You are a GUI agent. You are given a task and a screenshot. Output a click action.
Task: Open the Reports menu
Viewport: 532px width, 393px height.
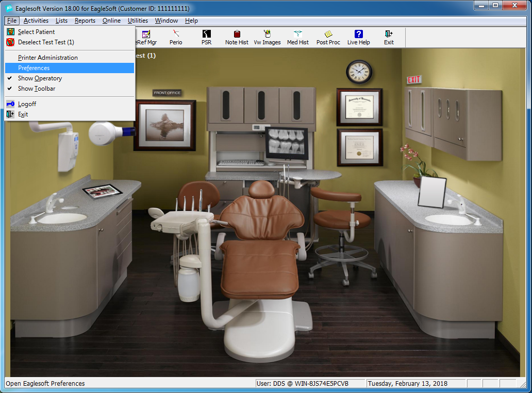[85, 21]
